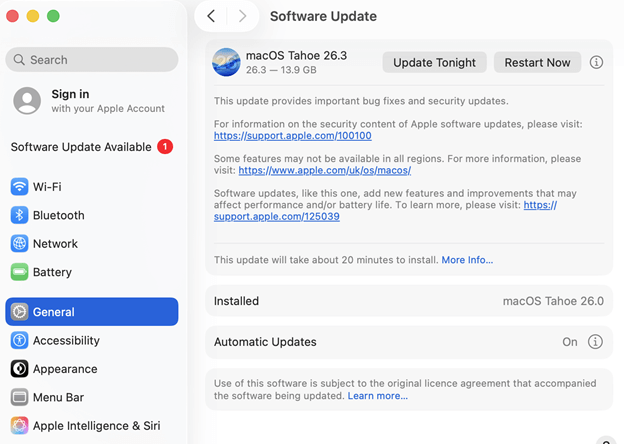This screenshot has height=444, width=624.
Task: Click the macOS Tahoe update icon
Action: (x=226, y=62)
